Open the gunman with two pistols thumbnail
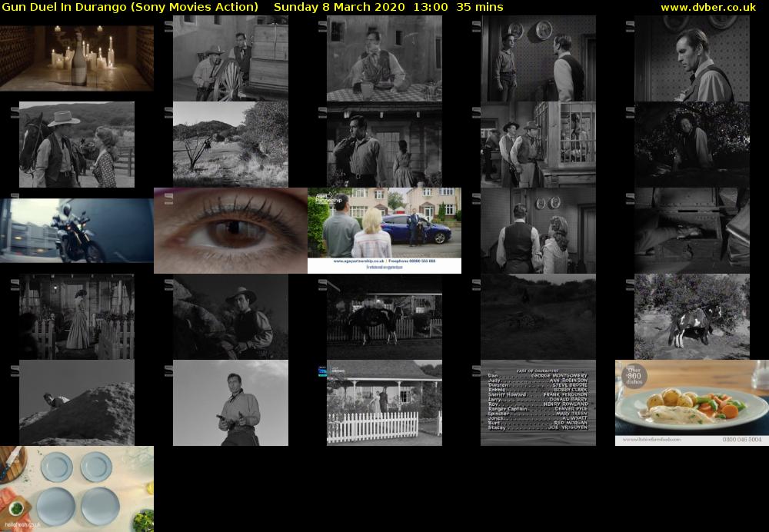 pyautogui.click(x=231, y=403)
